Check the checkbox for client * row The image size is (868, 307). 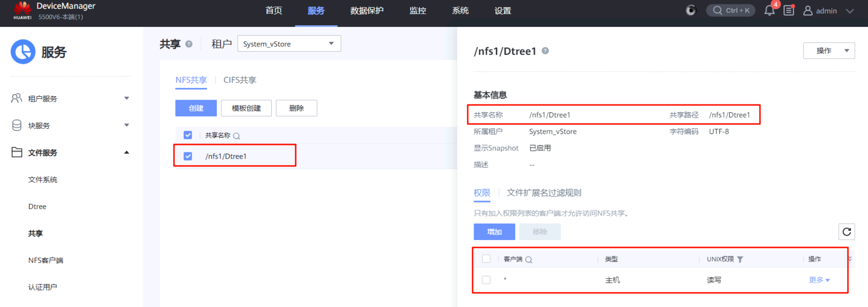[486, 280]
